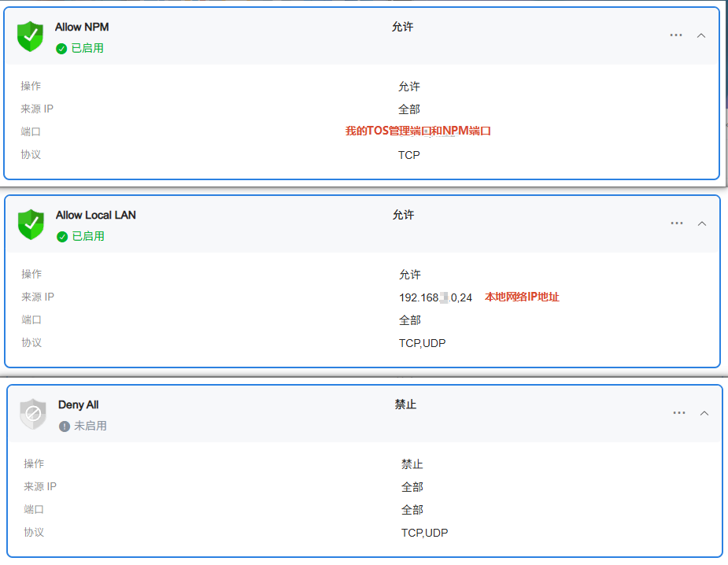
Task: Click 禁止 in the Deny All header
Action: (406, 404)
